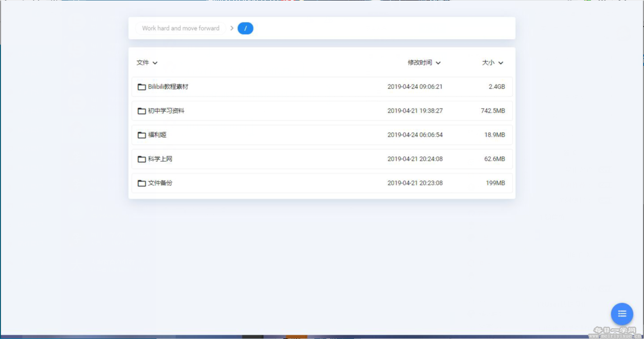Click the folder icon for 文件备份
Image resolution: width=644 pixels, height=339 pixels.
click(142, 183)
